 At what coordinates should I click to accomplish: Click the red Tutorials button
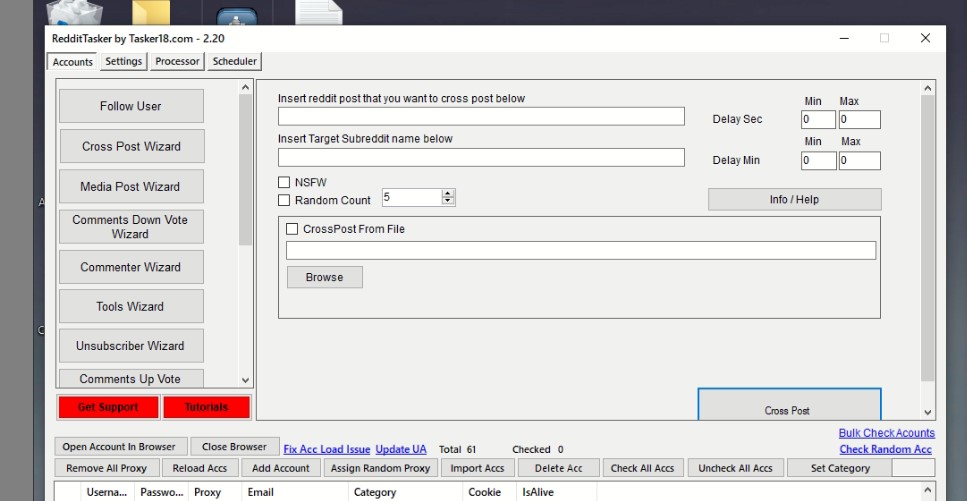[x=206, y=407]
